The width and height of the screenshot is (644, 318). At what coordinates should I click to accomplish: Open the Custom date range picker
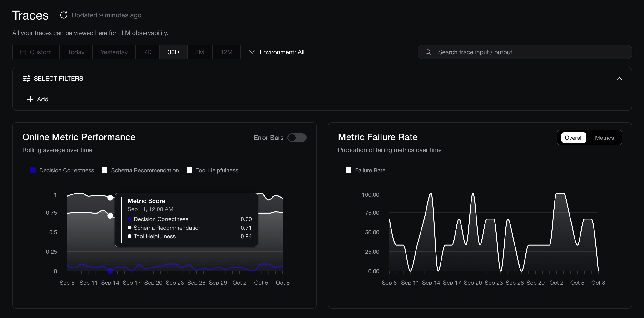coord(36,52)
